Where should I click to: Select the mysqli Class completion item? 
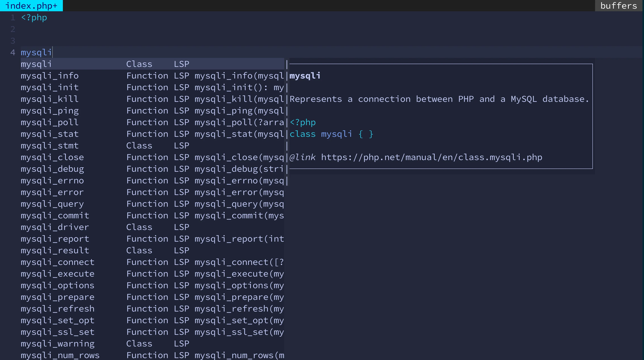36,64
